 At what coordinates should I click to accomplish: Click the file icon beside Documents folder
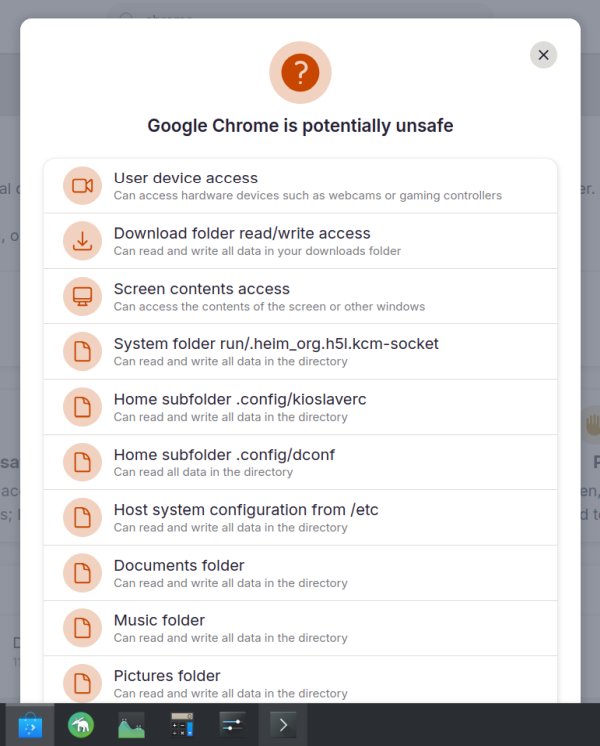[x=82, y=573]
